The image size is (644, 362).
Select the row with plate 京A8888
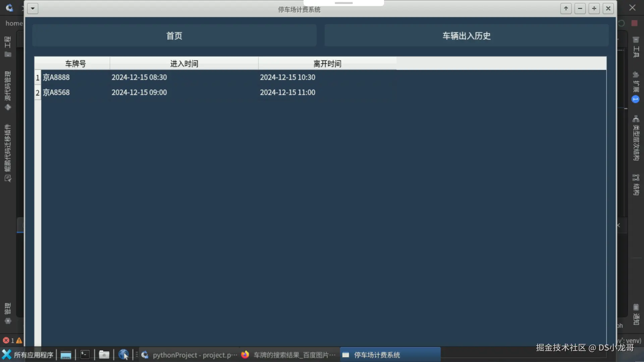[56, 77]
